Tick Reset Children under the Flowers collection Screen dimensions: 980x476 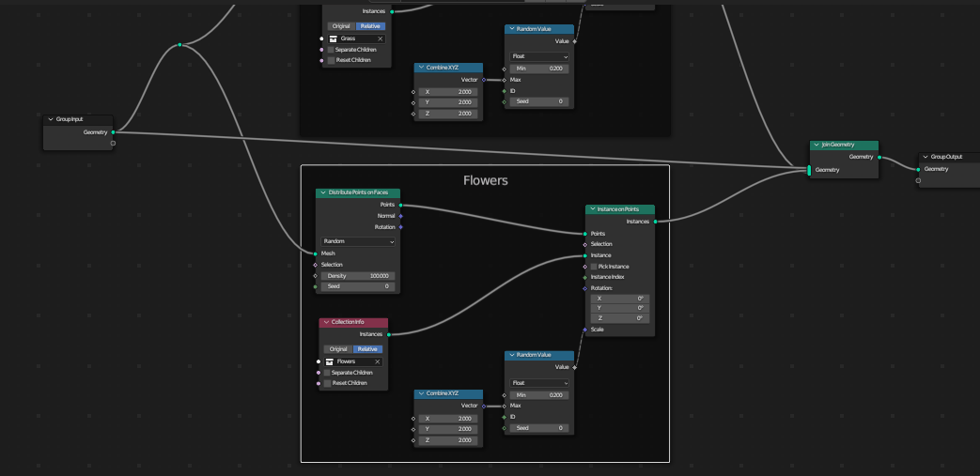pos(327,383)
